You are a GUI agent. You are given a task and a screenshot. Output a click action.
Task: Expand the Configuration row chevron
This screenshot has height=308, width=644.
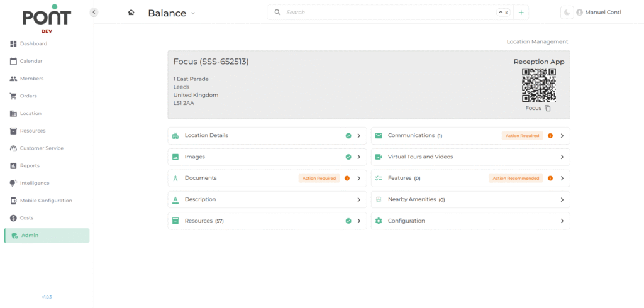point(562,221)
